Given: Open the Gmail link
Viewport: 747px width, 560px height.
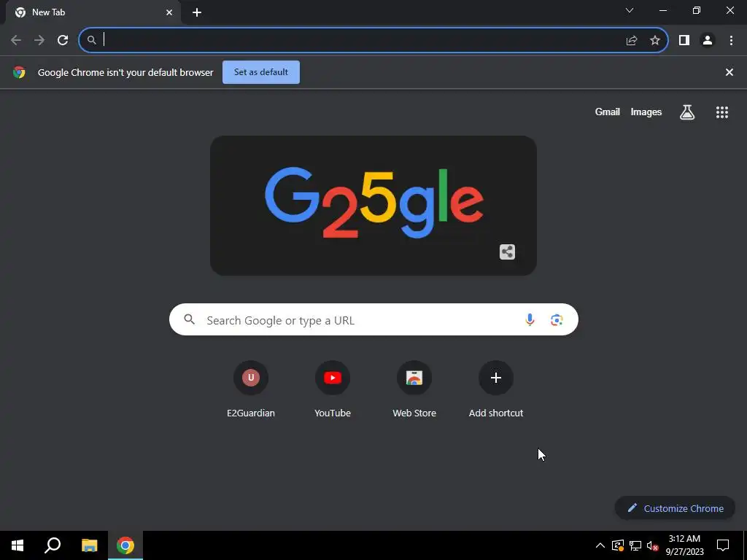Looking at the screenshot, I should tap(608, 112).
